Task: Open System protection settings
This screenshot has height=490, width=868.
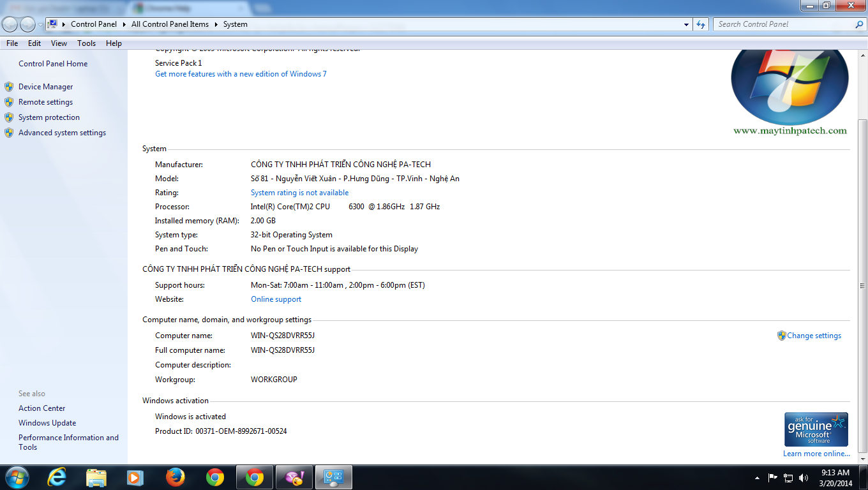Action: pyautogui.click(x=49, y=117)
